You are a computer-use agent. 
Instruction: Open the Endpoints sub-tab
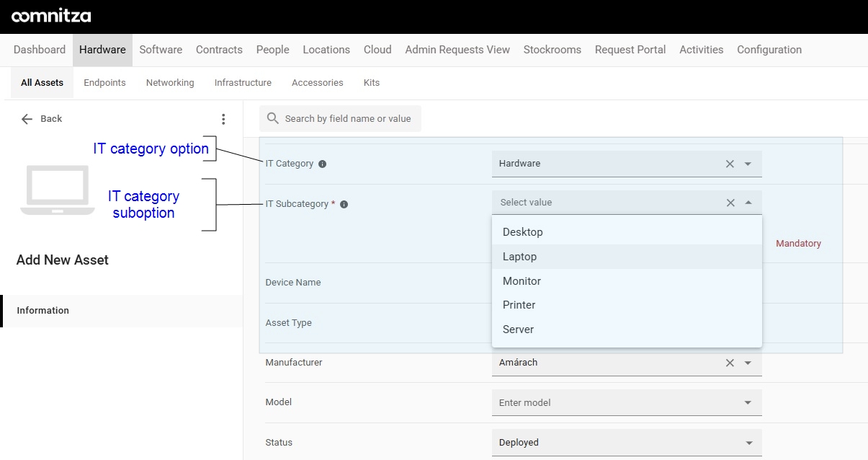[104, 83]
